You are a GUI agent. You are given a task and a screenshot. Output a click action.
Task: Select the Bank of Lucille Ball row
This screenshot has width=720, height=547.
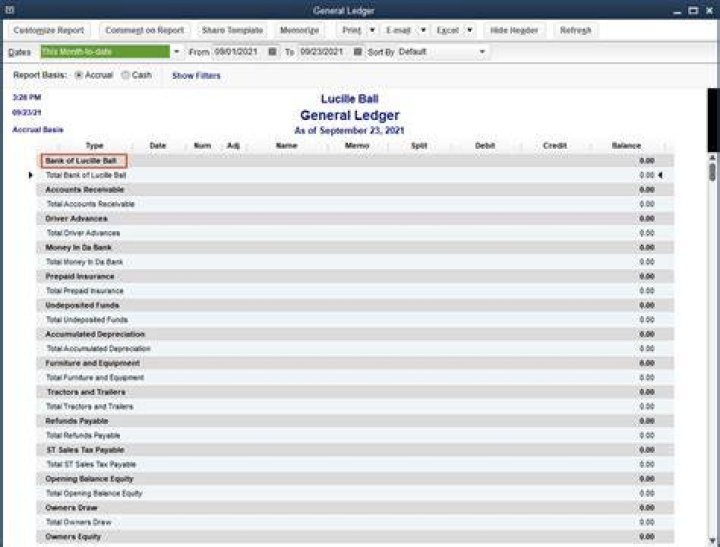point(355,161)
